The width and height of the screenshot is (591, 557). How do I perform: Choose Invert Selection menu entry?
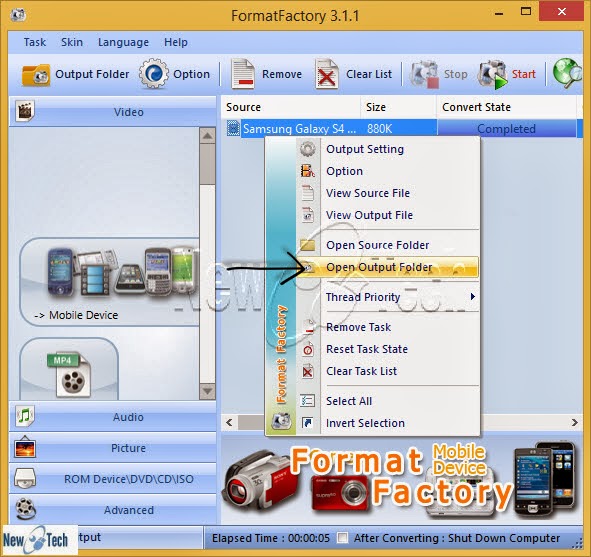[387, 423]
